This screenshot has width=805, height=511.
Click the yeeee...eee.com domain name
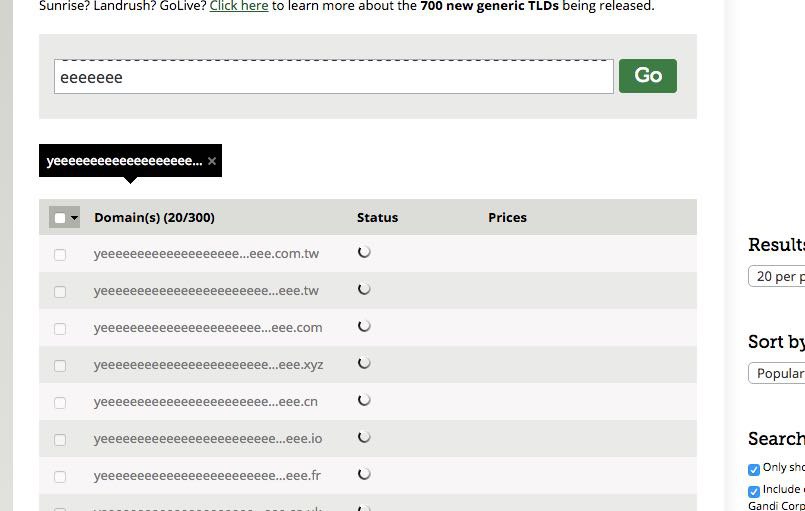tap(208, 328)
